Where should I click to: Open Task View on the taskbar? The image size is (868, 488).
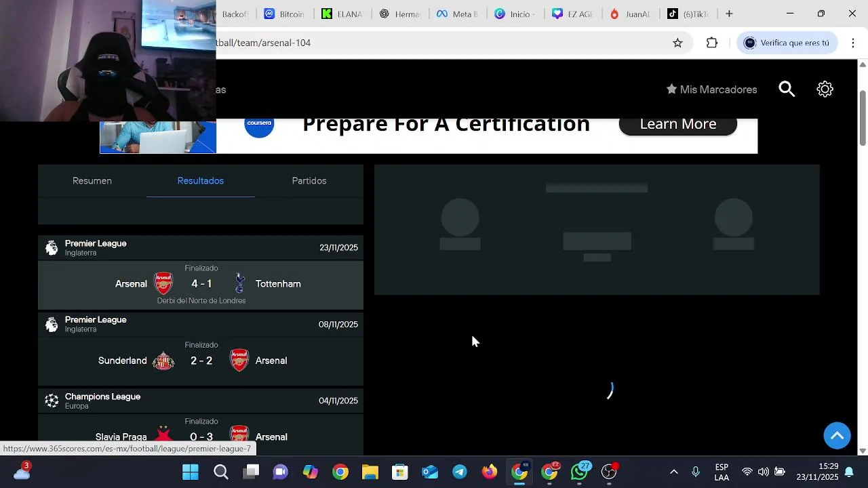point(252,472)
